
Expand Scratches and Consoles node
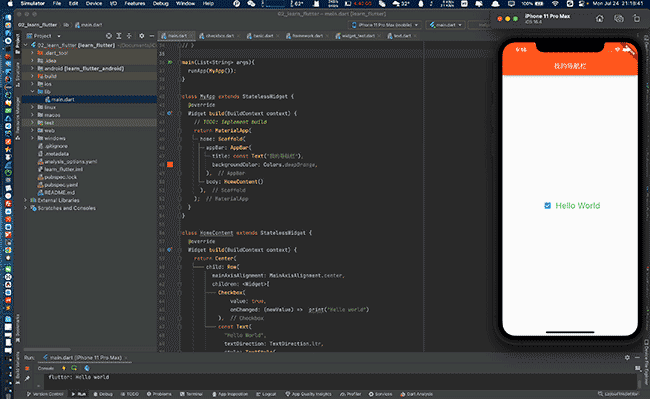pyautogui.click(x=26, y=208)
